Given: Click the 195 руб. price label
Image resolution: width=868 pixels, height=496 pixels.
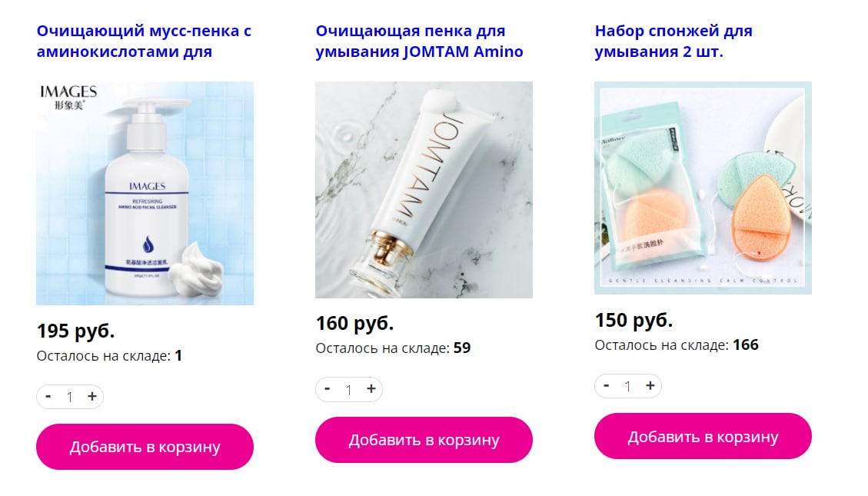Looking at the screenshot, I should (x=75, y=331).
